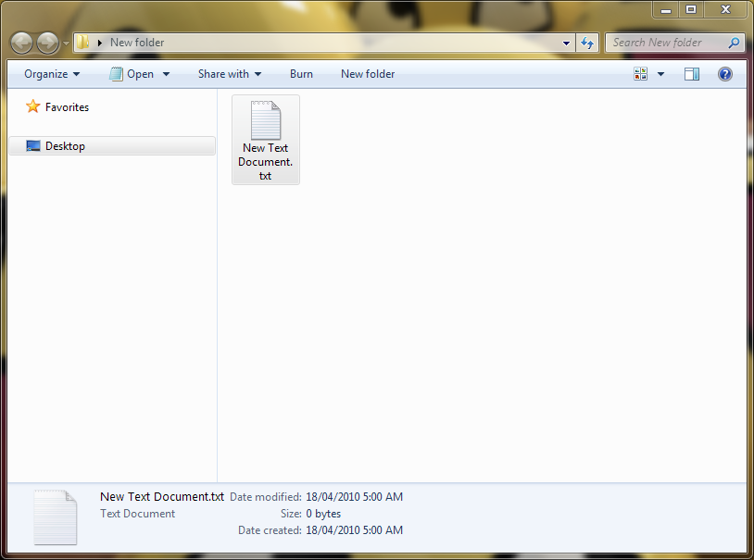The image size is (754, 560).
Task: Expand the view options dropdown arrow
Action: 660,74
